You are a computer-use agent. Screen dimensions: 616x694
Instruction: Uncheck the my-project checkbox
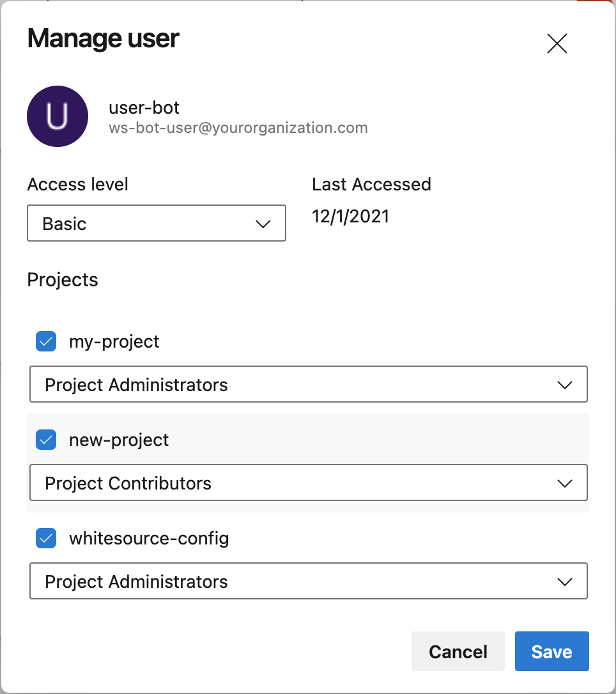46,342
